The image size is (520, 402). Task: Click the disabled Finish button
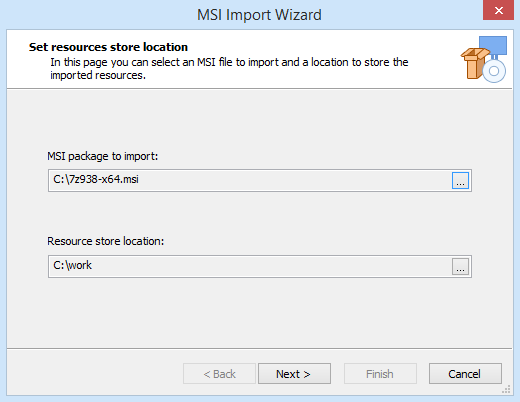pos(380,374)
